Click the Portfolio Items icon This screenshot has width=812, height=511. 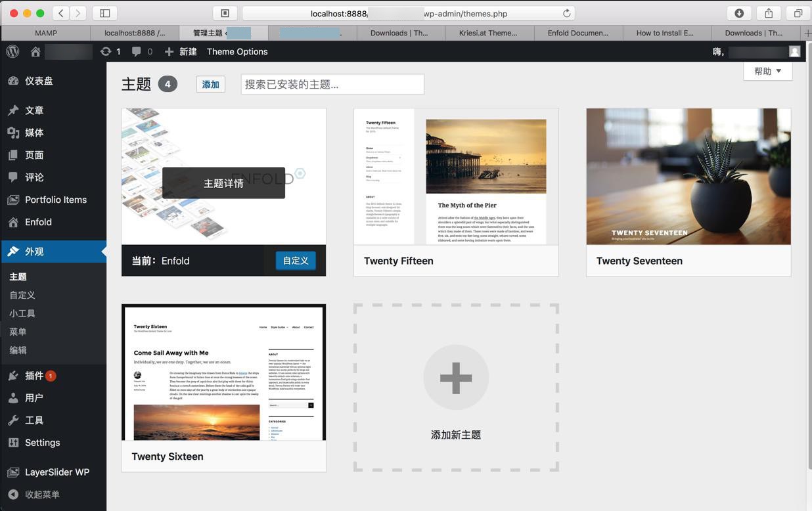coord(13,200)
